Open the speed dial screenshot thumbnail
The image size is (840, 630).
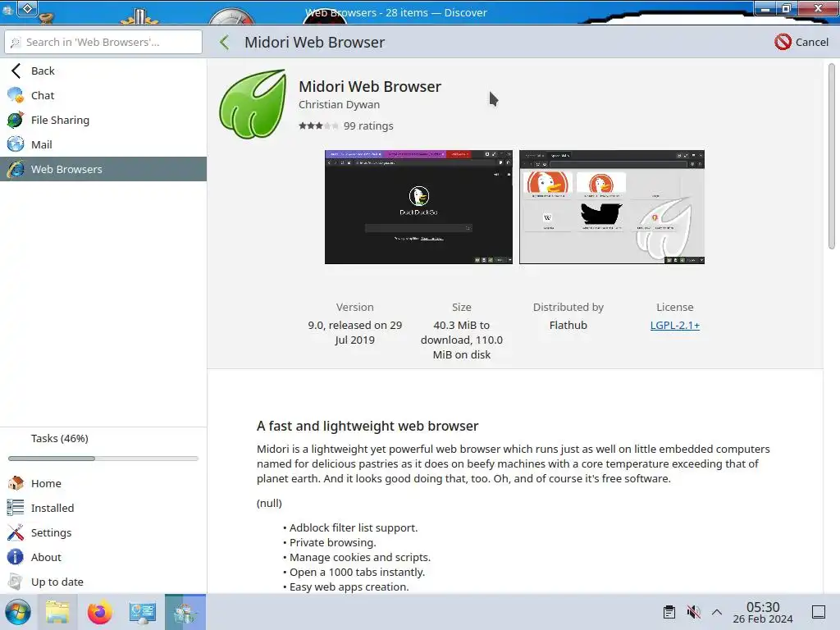(612, 207)
